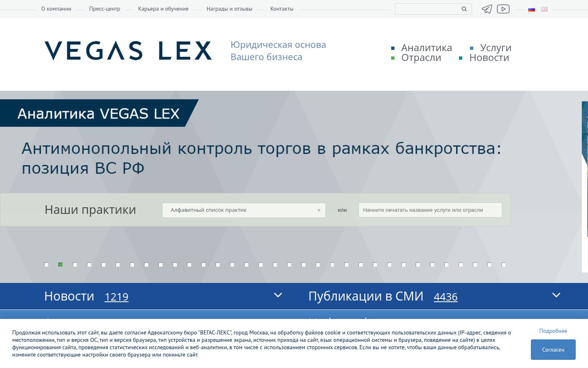Select the third slider pagination dot
Image resolution: width=588 pixels, height=368 pixels.
75,265
